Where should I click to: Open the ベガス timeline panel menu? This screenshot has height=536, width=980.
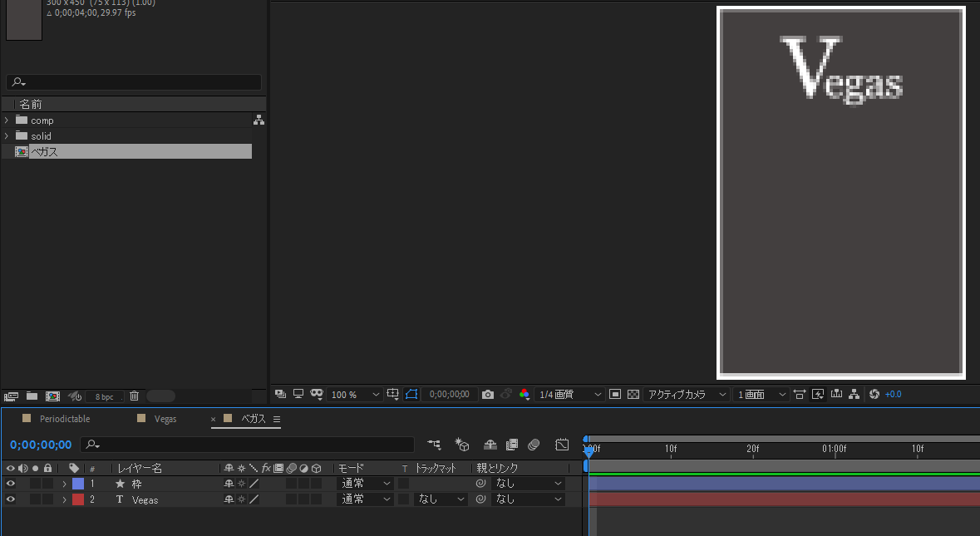(x=276, y=419)
